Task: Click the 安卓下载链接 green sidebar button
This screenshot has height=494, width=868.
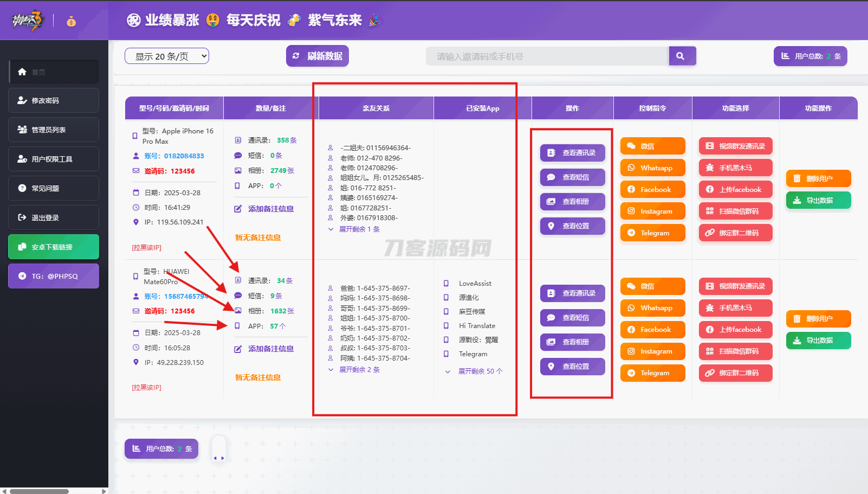Action: (54, 247)
